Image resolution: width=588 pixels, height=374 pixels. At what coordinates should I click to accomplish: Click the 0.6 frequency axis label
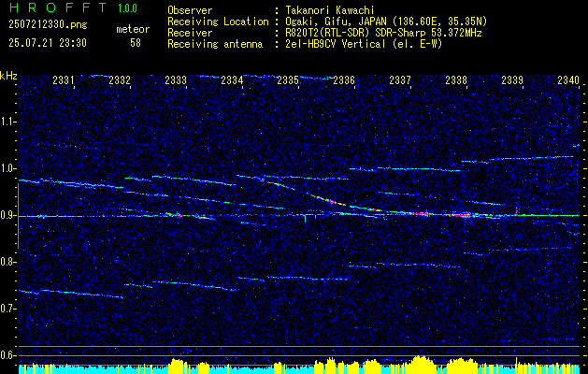tap(8, 355)
